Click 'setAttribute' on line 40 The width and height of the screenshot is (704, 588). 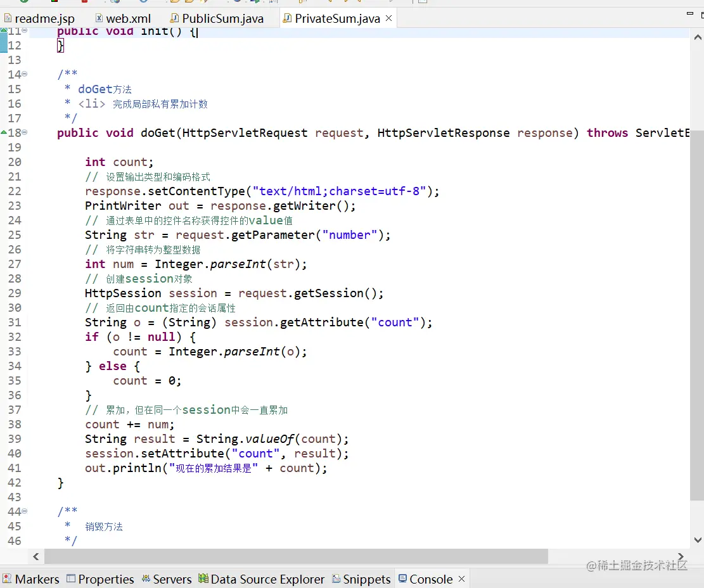point(182,454)
